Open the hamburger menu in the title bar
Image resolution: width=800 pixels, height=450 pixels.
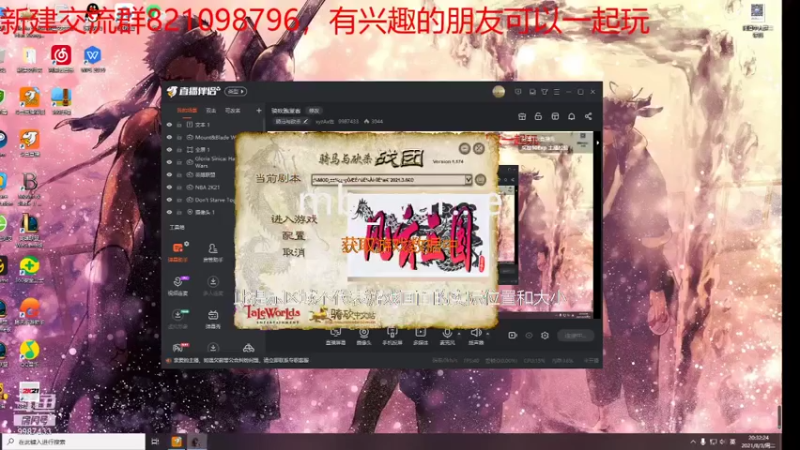557,92
